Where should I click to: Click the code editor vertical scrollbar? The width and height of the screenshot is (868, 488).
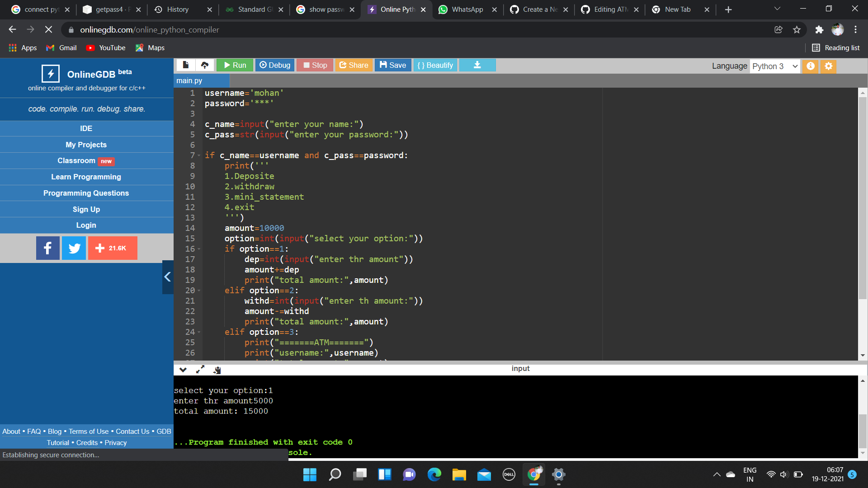[x=862, y=199]
